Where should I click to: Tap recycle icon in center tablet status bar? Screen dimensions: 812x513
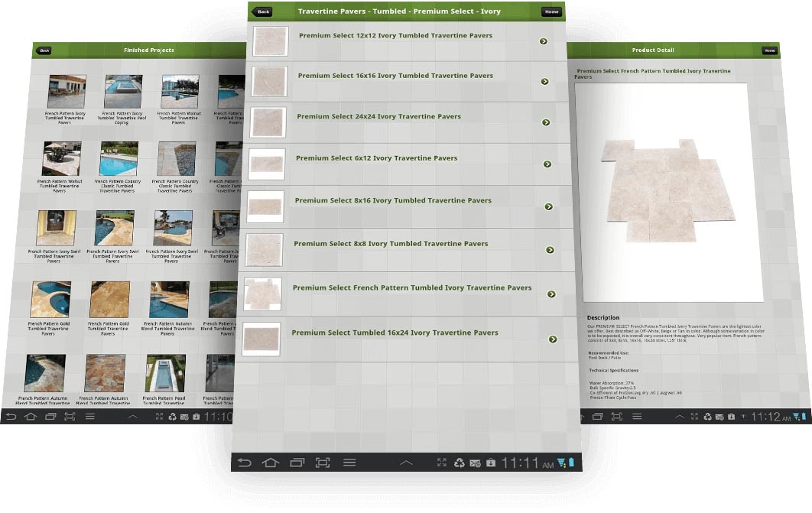460,463
